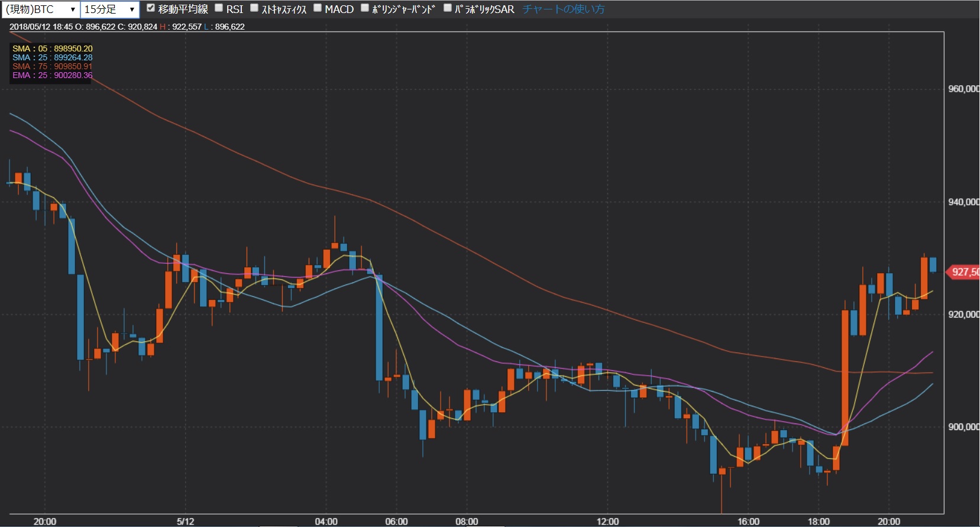Click the 900,000 price axis label
The image size is (980, 527).
point(963,426)
